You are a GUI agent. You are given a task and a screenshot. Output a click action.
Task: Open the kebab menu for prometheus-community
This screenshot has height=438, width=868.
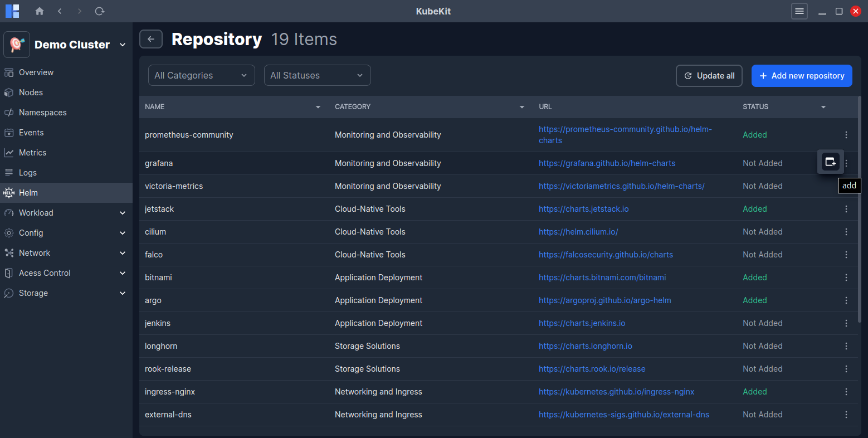tap(846, 134)
